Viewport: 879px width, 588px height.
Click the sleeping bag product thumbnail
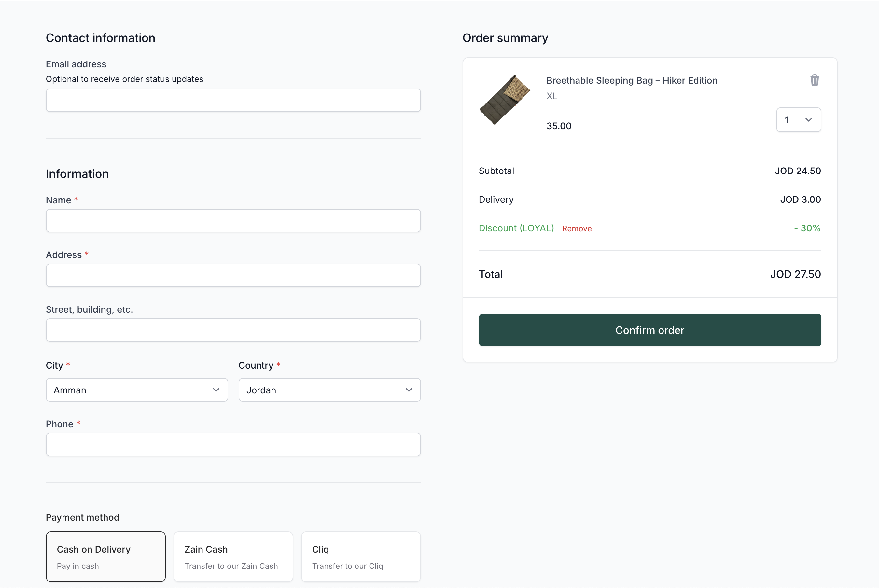pos(505,100)
